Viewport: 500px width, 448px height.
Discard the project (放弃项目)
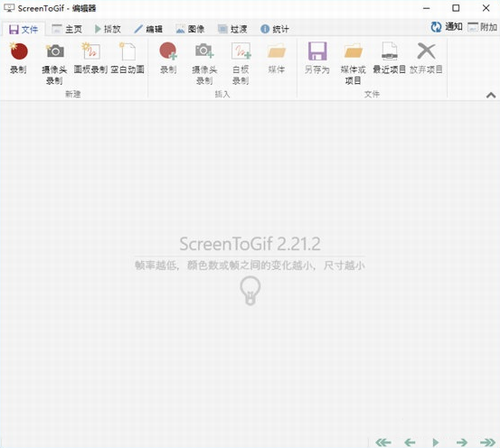click(x=426, y=58)
